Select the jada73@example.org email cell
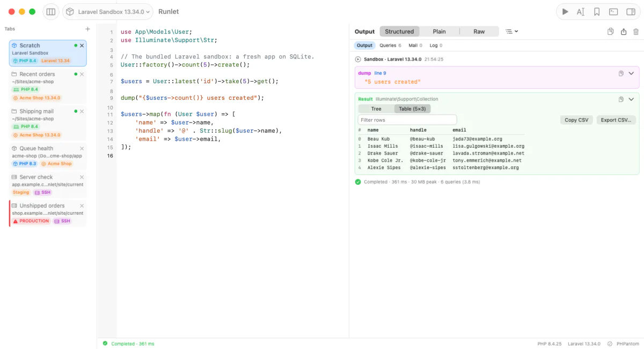 (478, 139)
